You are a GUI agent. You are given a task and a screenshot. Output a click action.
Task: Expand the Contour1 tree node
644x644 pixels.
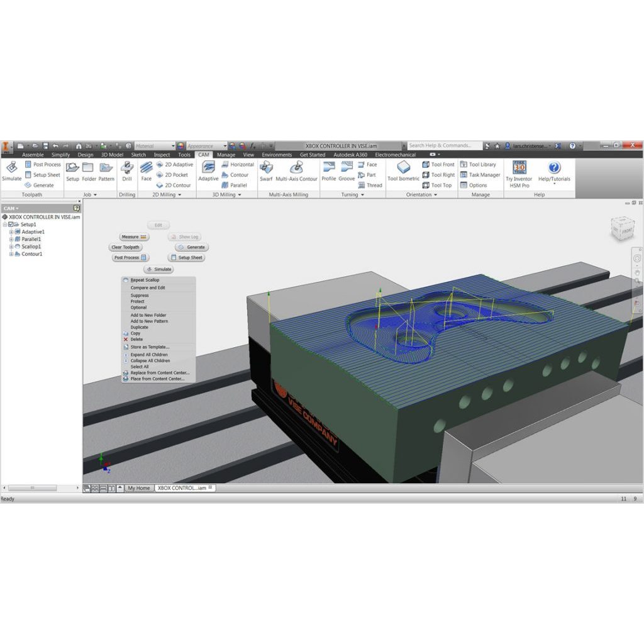[11, 254]
